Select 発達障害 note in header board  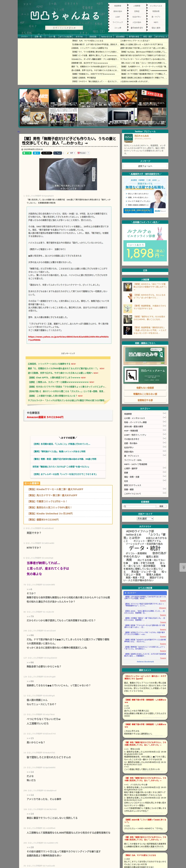tap(117, 6)
